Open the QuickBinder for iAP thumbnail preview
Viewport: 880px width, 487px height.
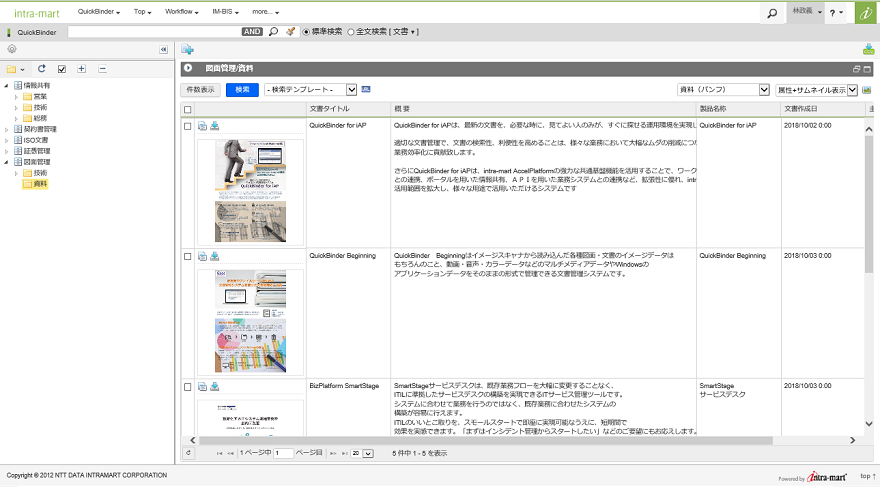click(x=250, y=191)
